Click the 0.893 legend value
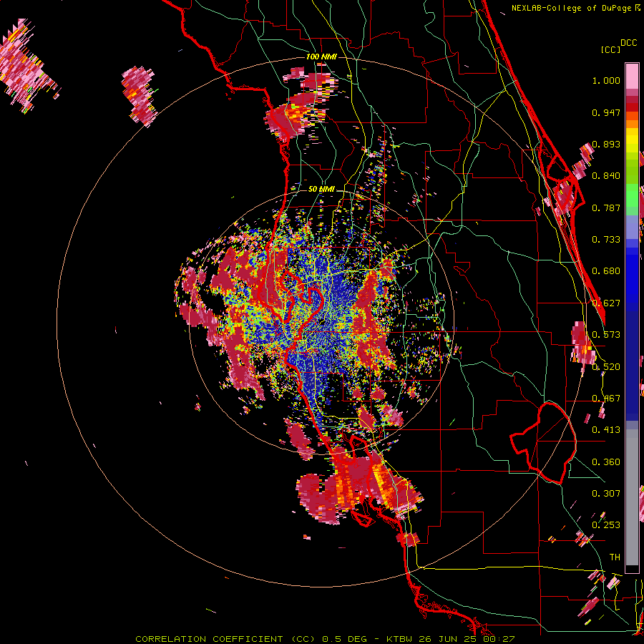Screen dimensions: 644x644 point(606,144)
